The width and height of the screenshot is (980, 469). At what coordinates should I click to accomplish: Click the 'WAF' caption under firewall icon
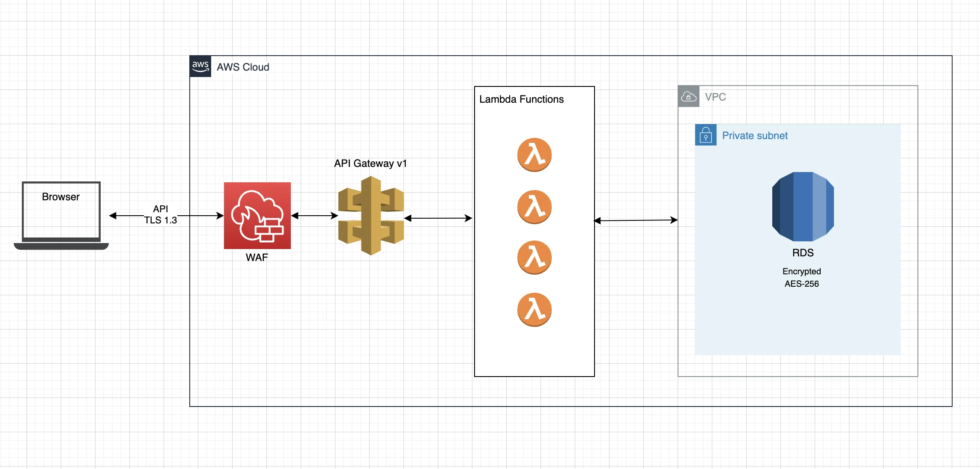coord(257,258)
